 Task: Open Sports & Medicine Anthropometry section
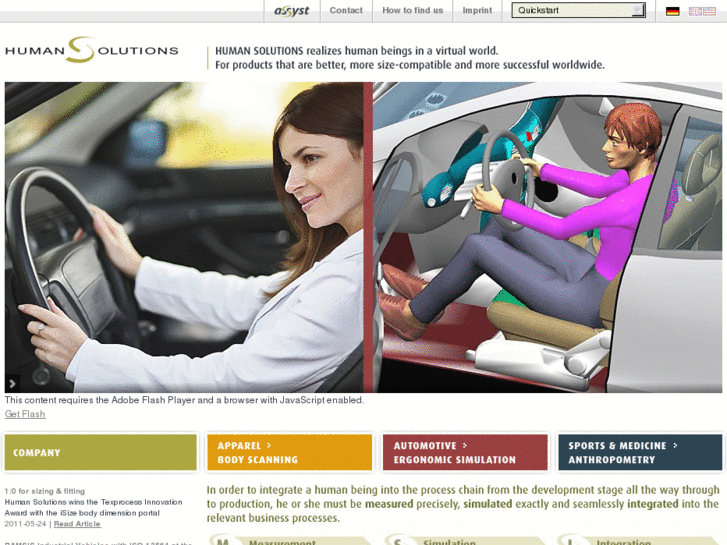tap(640, 452)
